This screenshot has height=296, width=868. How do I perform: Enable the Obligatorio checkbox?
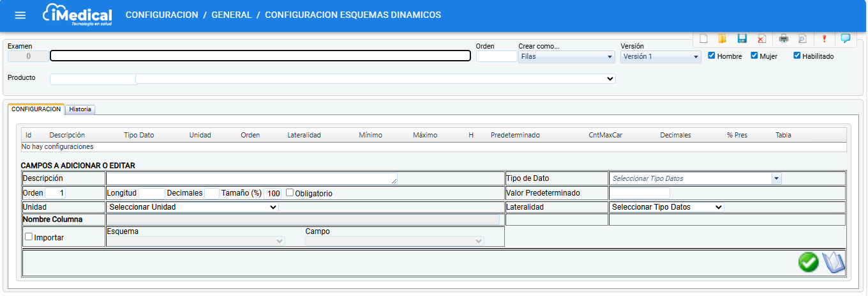pyautogui.click(x=290, y=192)
